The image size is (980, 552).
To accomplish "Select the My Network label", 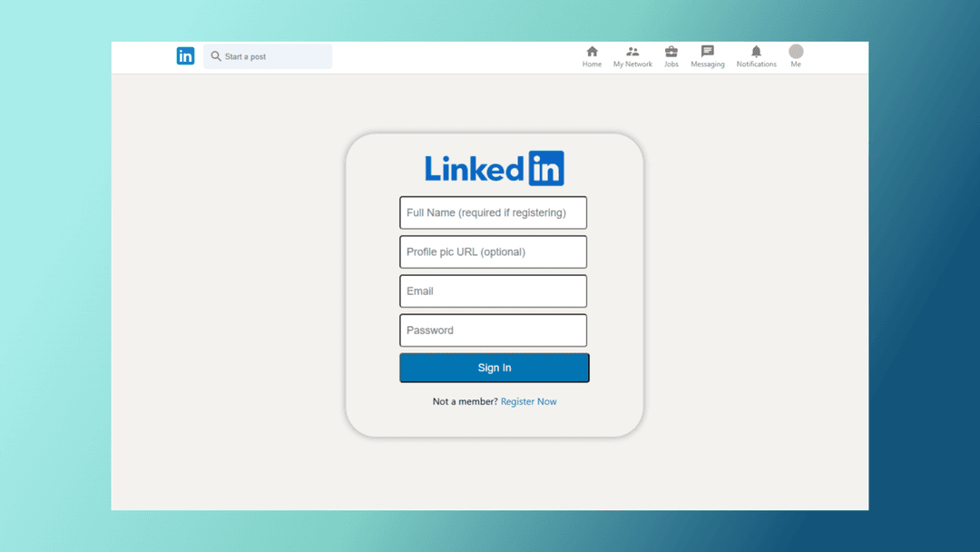I will [632, 64].
